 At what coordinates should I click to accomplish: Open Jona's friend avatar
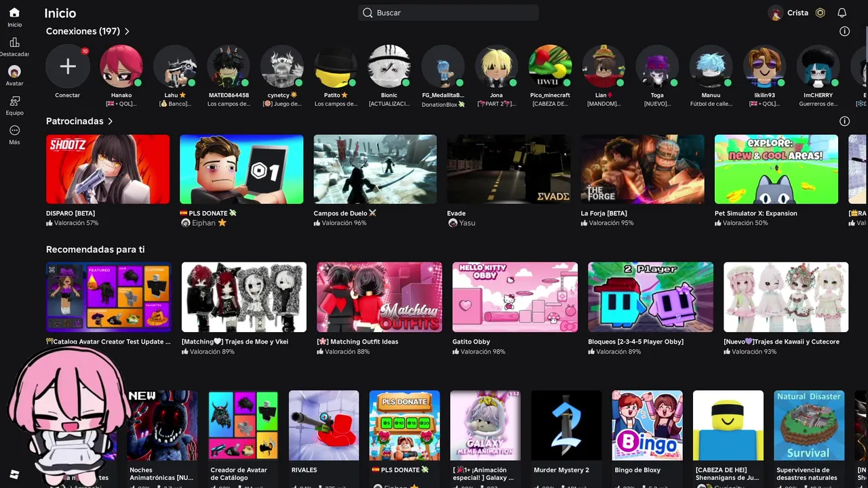click(x=496, y=66)
